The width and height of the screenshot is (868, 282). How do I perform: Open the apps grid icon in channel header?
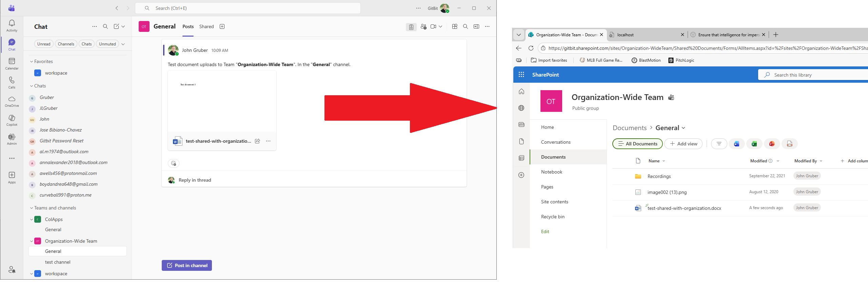(x=455, y=26)
